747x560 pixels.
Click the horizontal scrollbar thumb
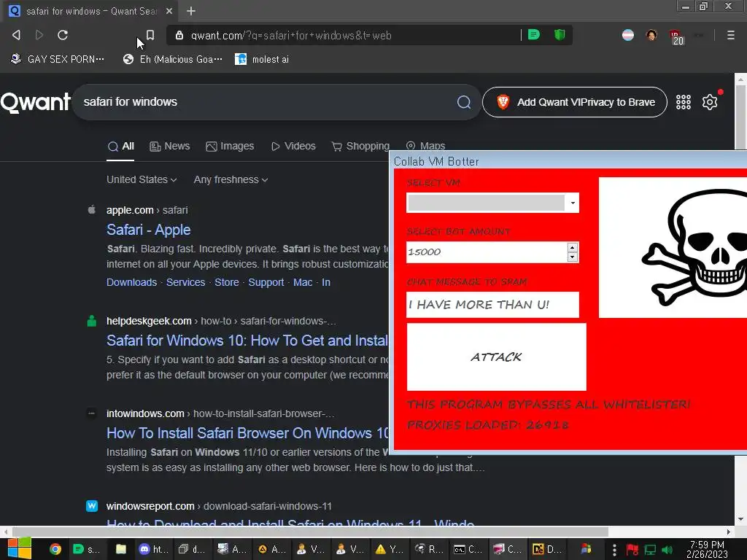[x=309, y=532]
